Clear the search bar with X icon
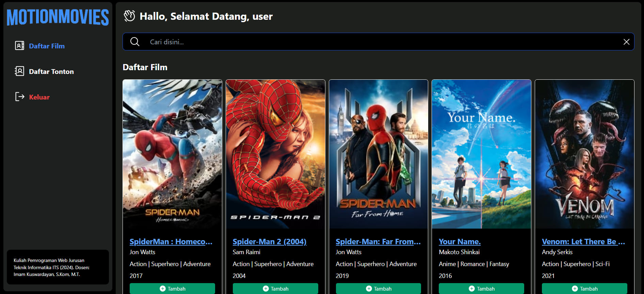This screenshot has height=294, width=644. pos(626,42)
